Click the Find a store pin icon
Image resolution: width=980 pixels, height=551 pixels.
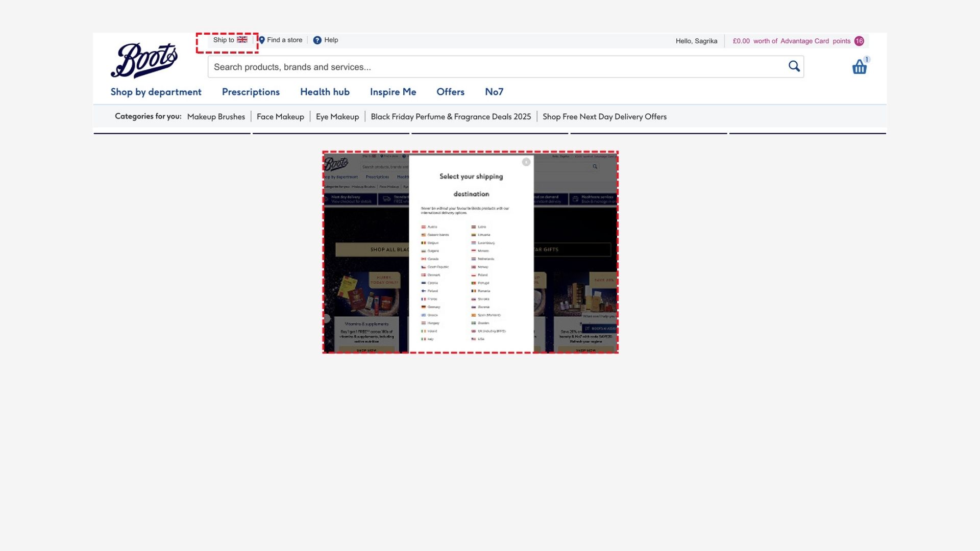click(x=262, y=40)
